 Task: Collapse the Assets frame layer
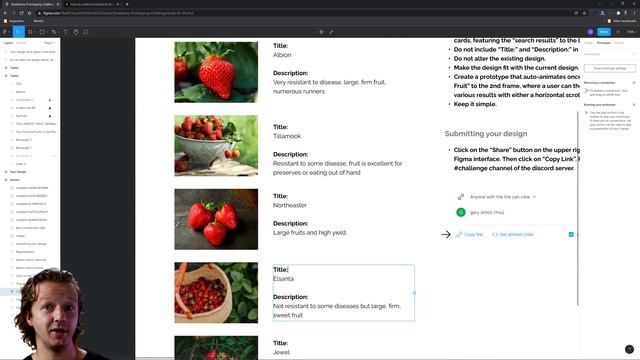click(x=6, y=180)
